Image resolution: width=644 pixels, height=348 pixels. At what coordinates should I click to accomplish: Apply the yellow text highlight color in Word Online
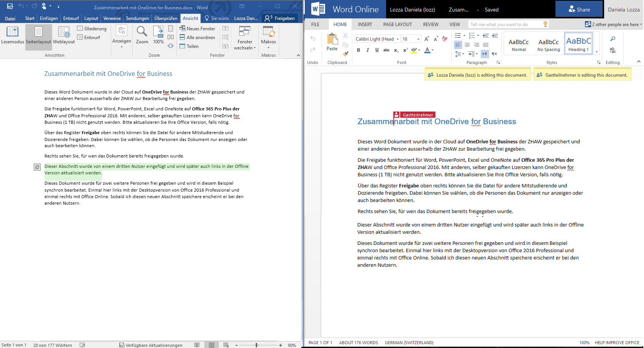414,50
